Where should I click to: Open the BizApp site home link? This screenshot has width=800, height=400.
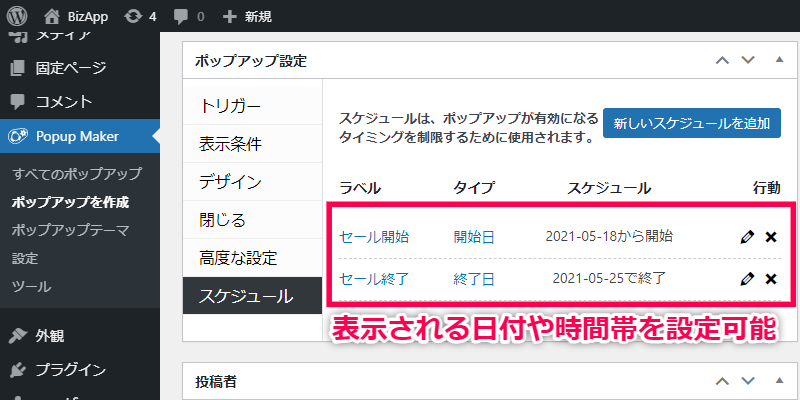click(76, 16)
